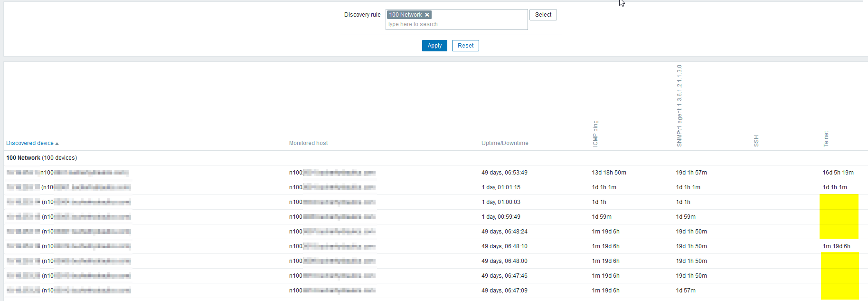Image resolution: width=868 pixels, height=301 pixels.
Task: Open monitored host in the 49 days, 06:47:46 row
Action: tap(332, 276)
